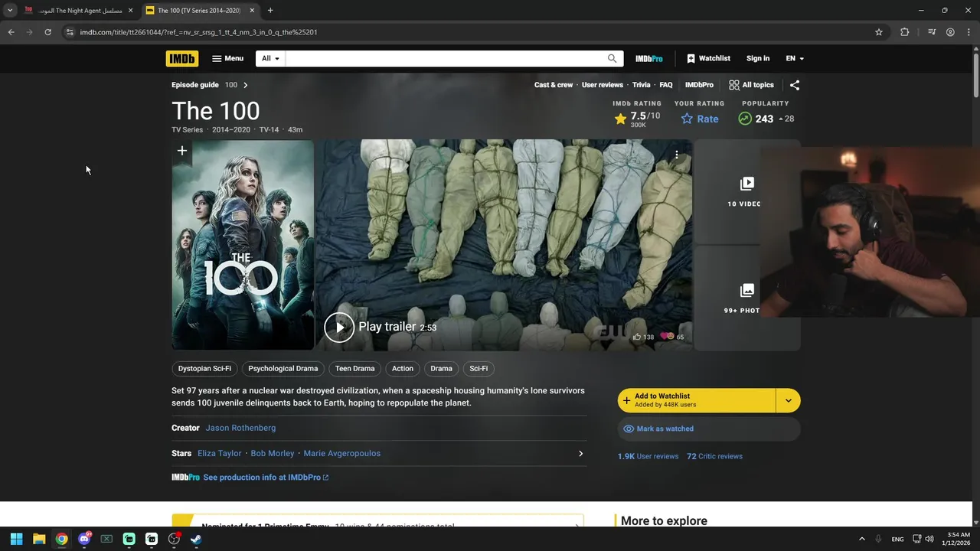
Task: Open All topics
Action: point(751,85)
